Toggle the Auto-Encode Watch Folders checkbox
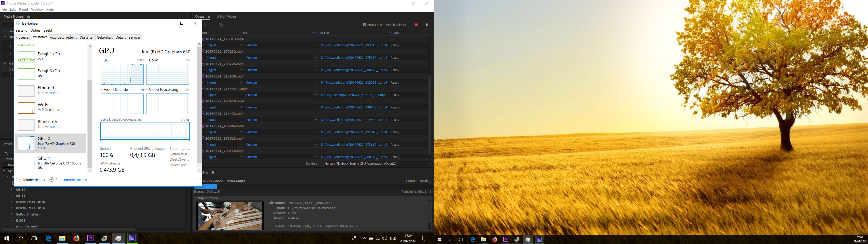The image size is (868, 244). tap(365, 25)
